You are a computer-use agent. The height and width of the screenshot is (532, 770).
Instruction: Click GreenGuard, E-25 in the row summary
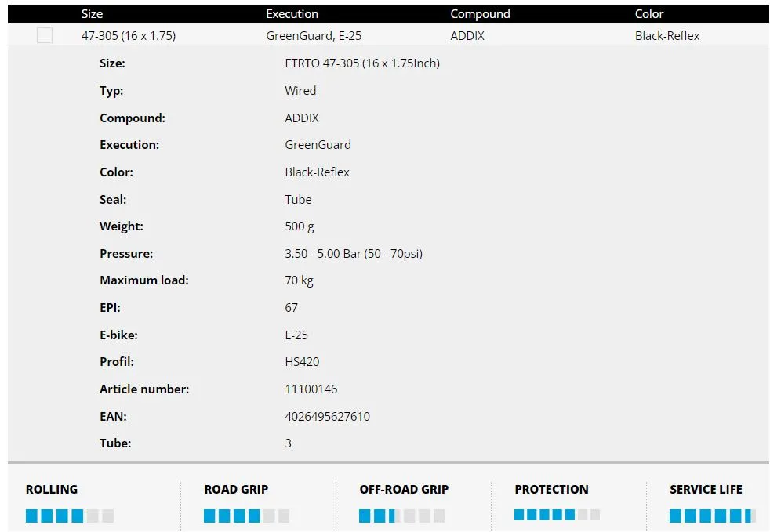(x=314, y=36)
